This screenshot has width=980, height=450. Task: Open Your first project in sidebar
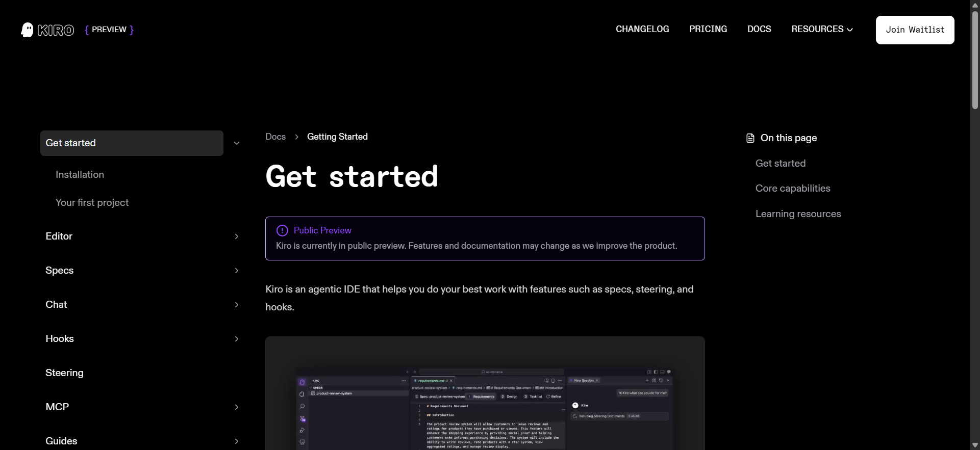pyautogui.click(x=92, y=203)
